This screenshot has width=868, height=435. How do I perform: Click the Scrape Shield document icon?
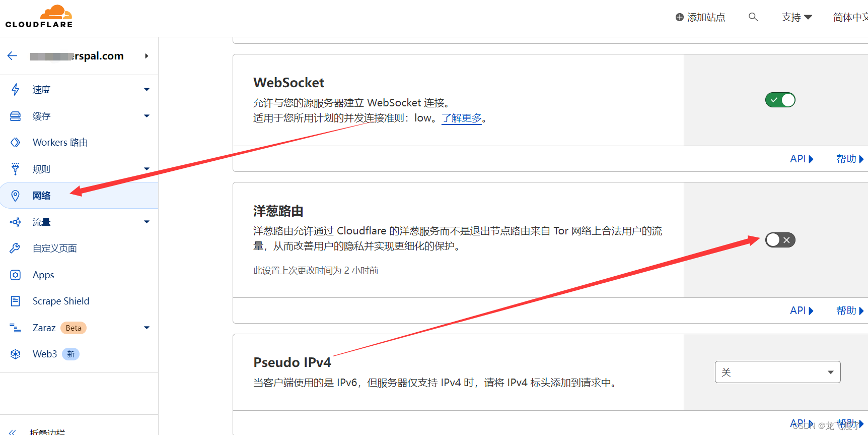(16, 301)
